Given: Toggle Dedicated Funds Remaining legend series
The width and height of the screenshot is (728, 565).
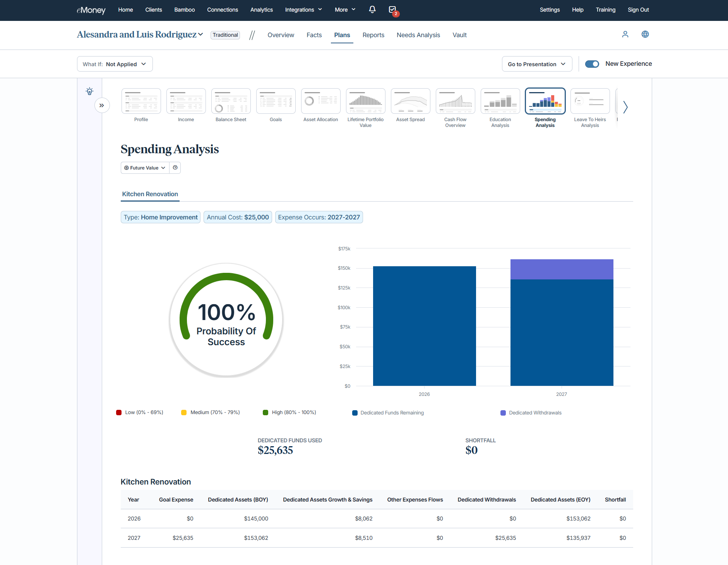Looking at the screenshot, I should point(388,413).
